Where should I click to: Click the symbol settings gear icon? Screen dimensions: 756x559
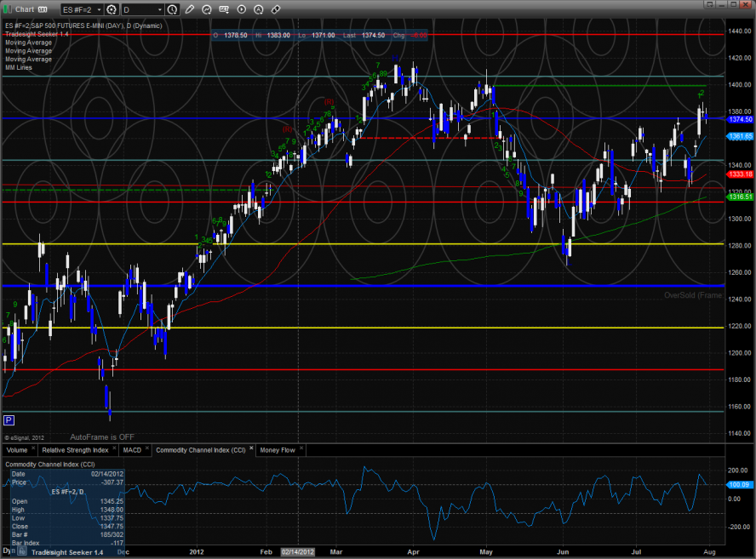pyautogui.click(x=111, y=9)
